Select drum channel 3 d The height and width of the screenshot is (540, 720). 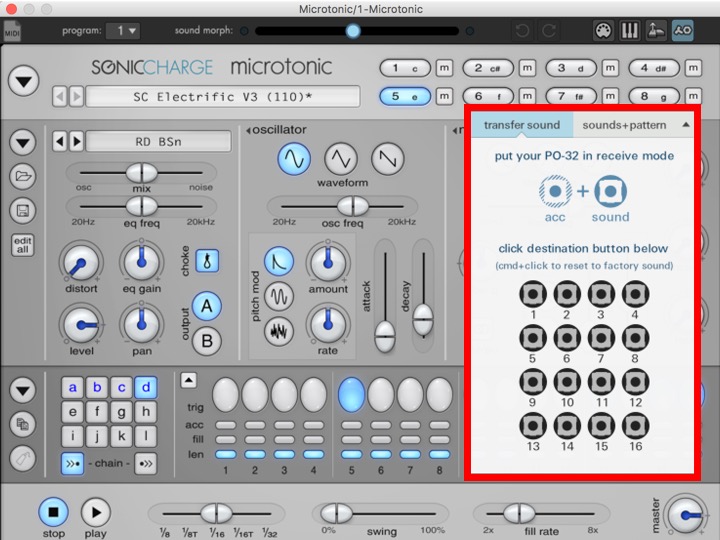pos(571,68)
